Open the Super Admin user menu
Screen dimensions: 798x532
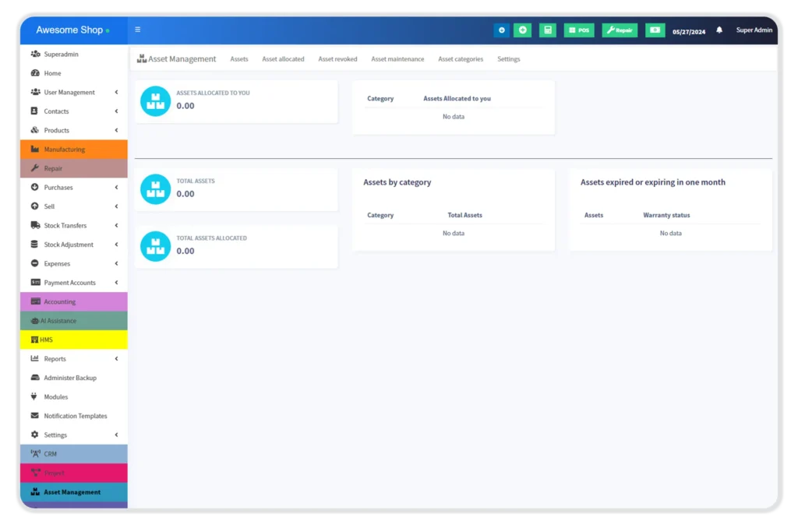tap(754, 30)
